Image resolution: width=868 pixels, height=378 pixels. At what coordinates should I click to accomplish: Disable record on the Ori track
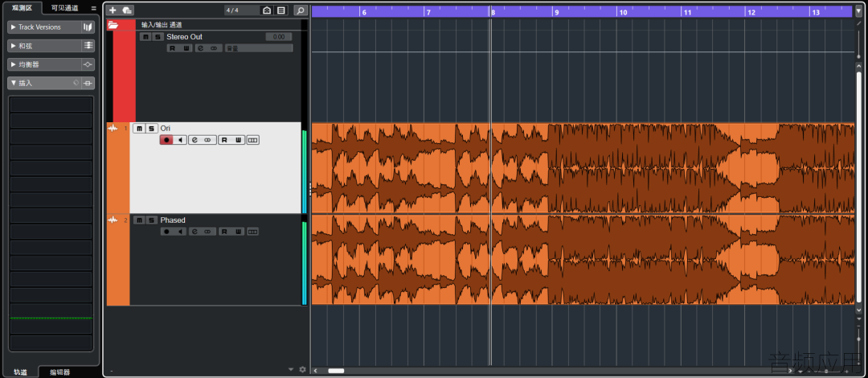coord(166,140)
